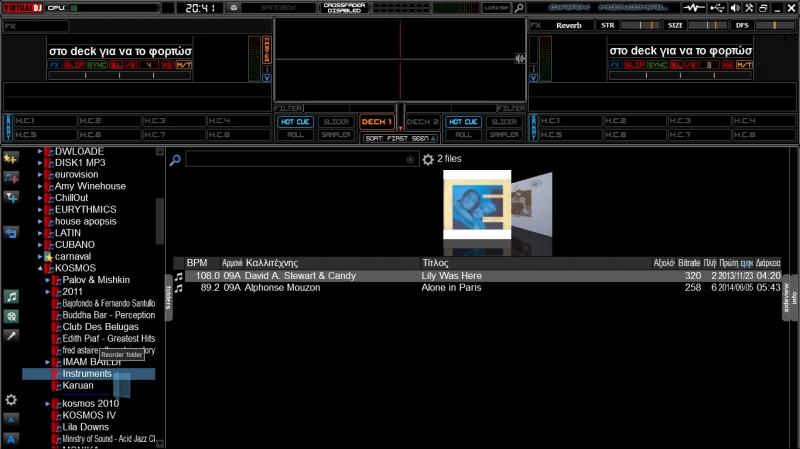Select the DECK 1 tab
Viewport: 800px width, 449px height.
[x=377, y=121]
